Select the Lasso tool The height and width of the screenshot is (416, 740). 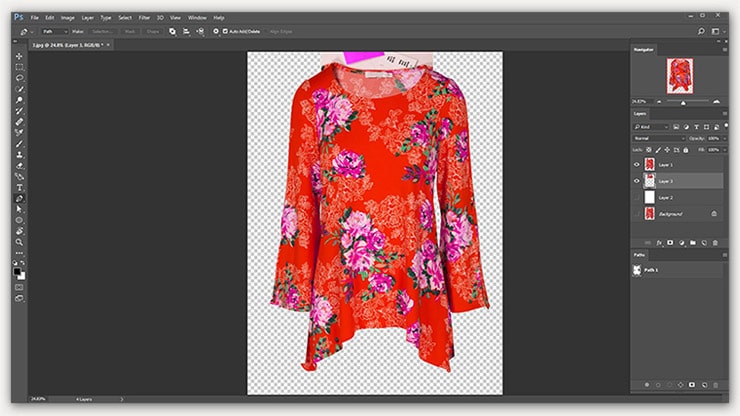(x=19, y=77)
